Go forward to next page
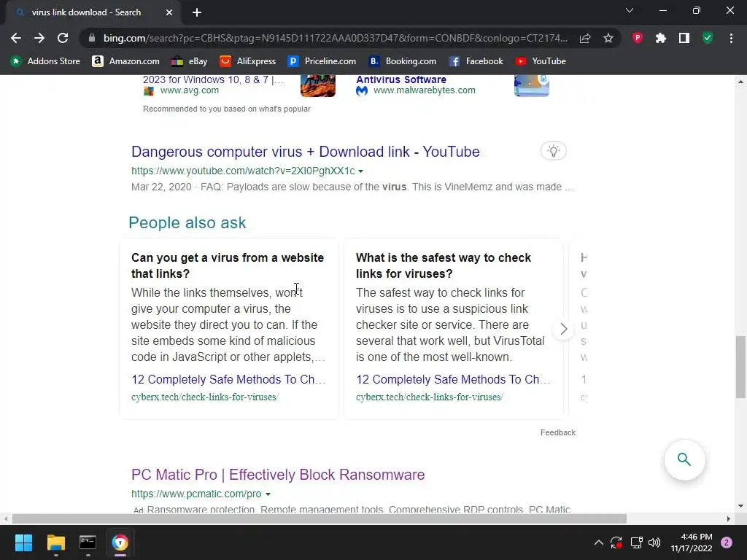Image resolution: width=747 pixels, height=560 pixels. pyautogui.click(x=39, y=38)
